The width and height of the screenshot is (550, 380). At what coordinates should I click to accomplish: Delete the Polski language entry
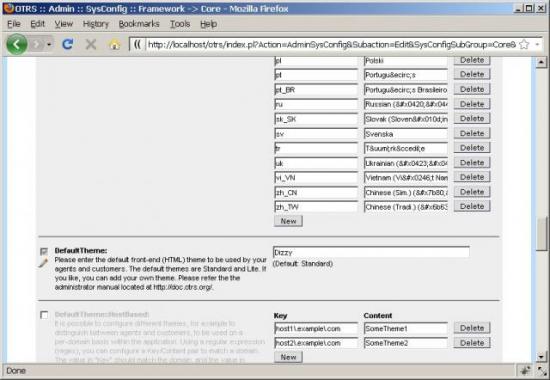pyautogui.click(x=472, y=60)
